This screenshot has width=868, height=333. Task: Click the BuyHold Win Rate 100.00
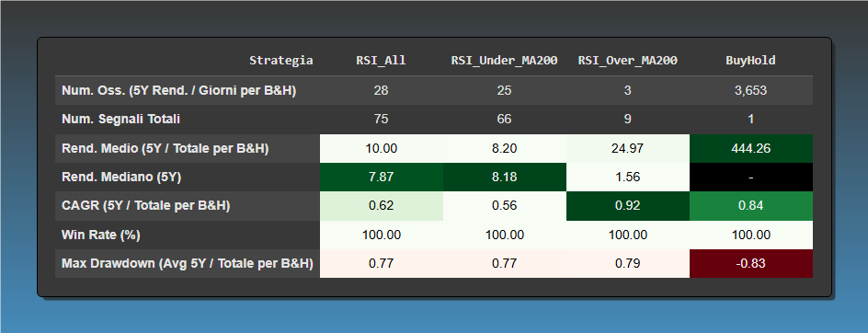(x=751, y=235)
